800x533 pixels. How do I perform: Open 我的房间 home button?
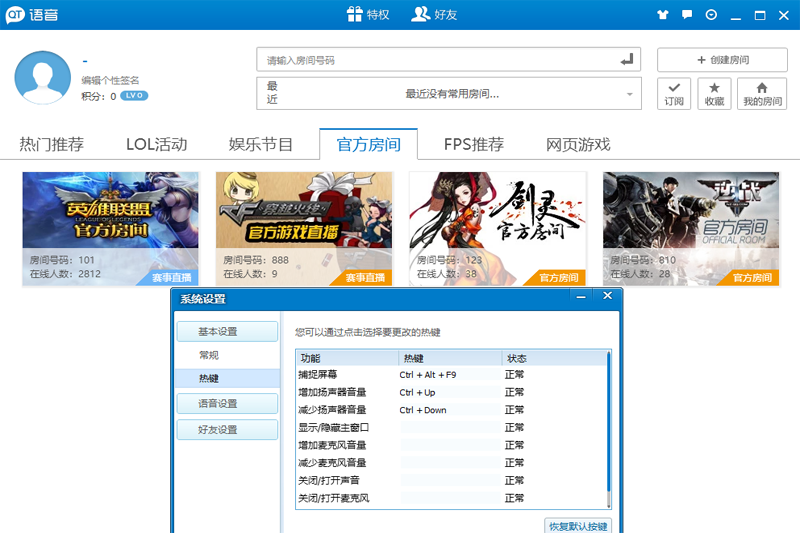coord(762,93)
